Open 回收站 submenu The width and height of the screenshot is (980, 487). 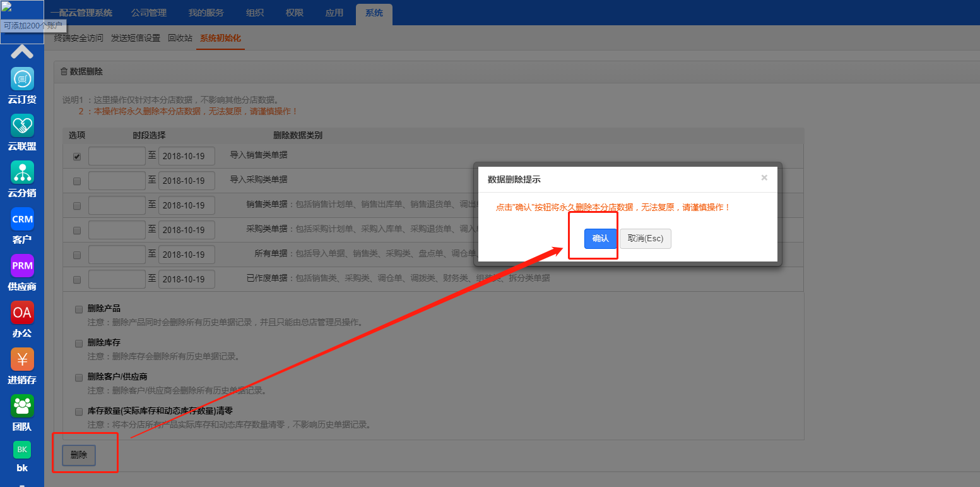[x=180, y=38]
